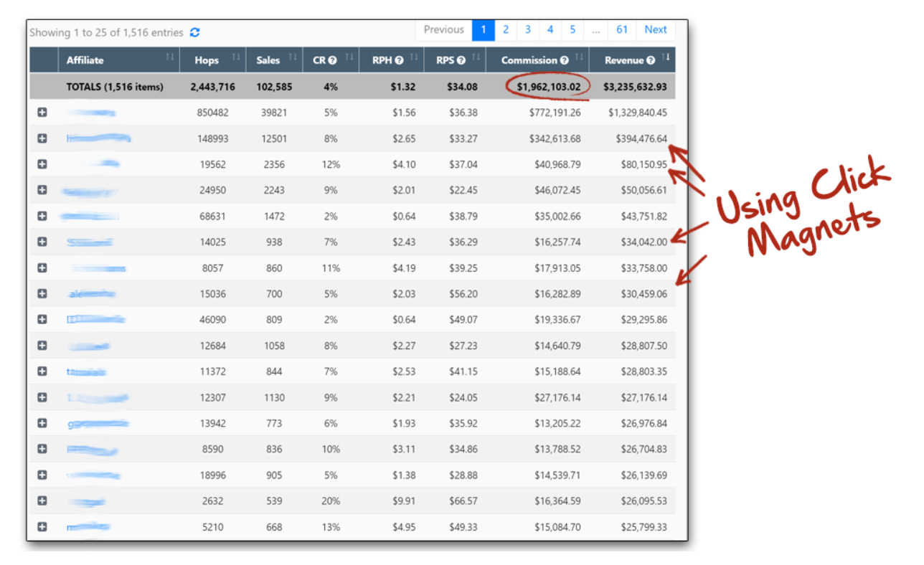Expand the row with 2632 hops
Screen dimensions: 924x565
42,500
